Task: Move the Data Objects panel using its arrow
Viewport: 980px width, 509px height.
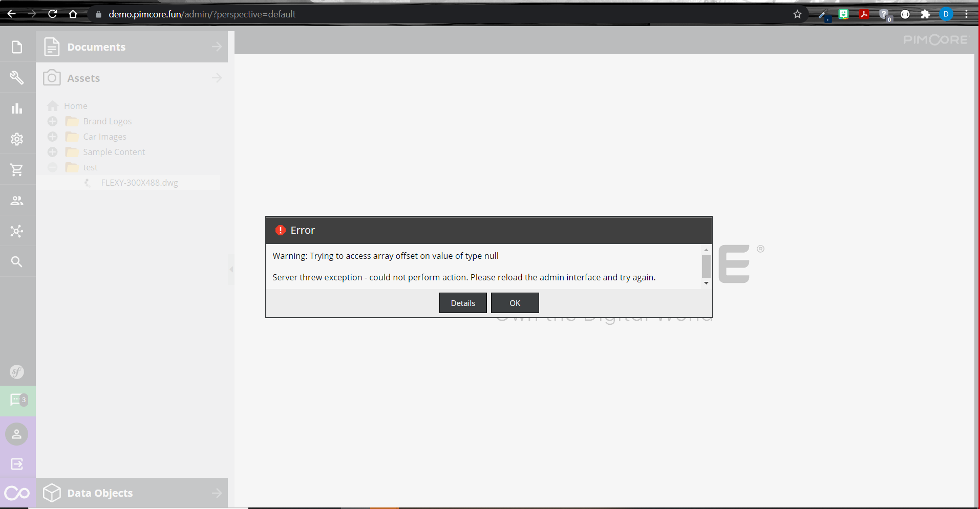Action: 217,493
